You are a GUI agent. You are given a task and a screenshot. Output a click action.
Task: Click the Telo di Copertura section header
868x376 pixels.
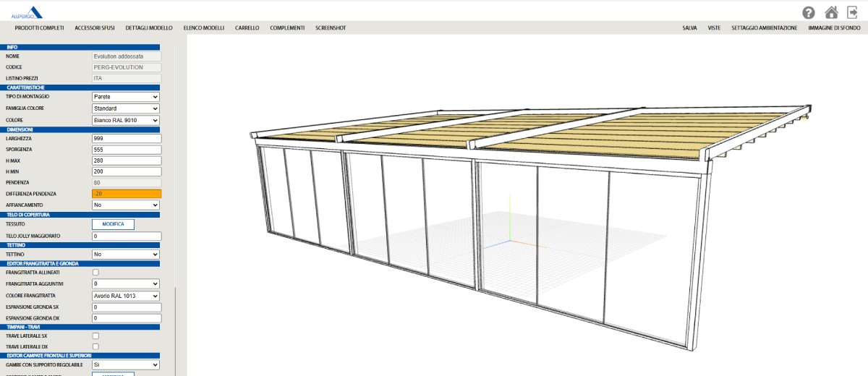point(80,215)
